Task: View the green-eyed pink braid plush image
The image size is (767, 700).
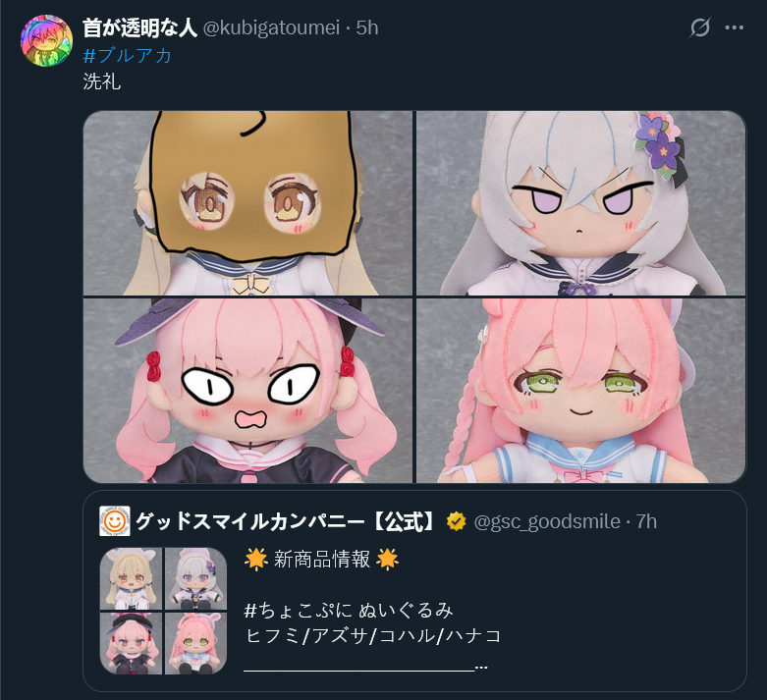Action: pyautogui.click(x=581, y=391)
